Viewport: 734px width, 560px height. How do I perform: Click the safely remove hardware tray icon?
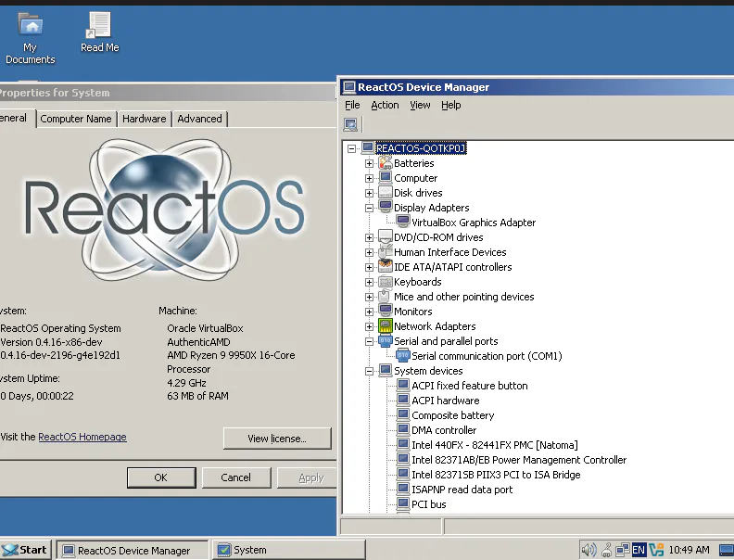pyautogui.click(x=607, y=550)
